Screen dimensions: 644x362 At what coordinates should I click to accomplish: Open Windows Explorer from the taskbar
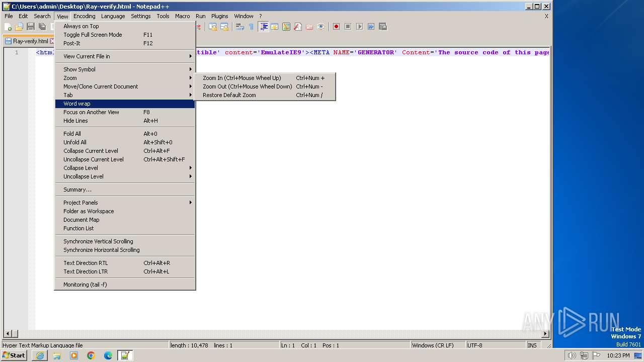pyautogui.click(x=57, y=355)
